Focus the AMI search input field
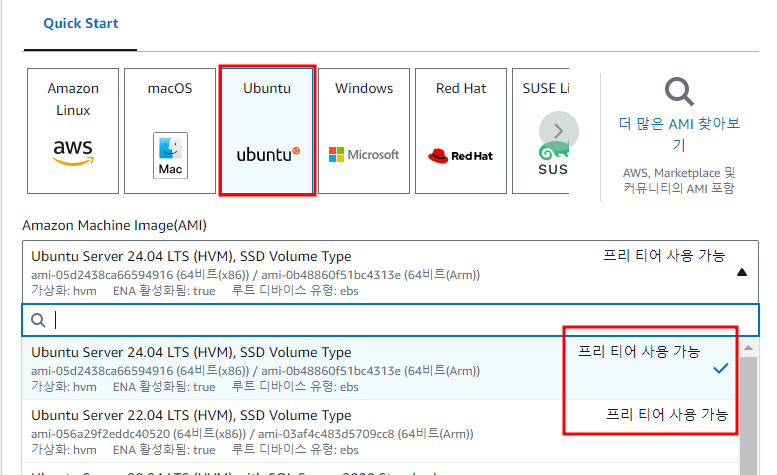Viewport: 777px width, 475px height. 390,320
